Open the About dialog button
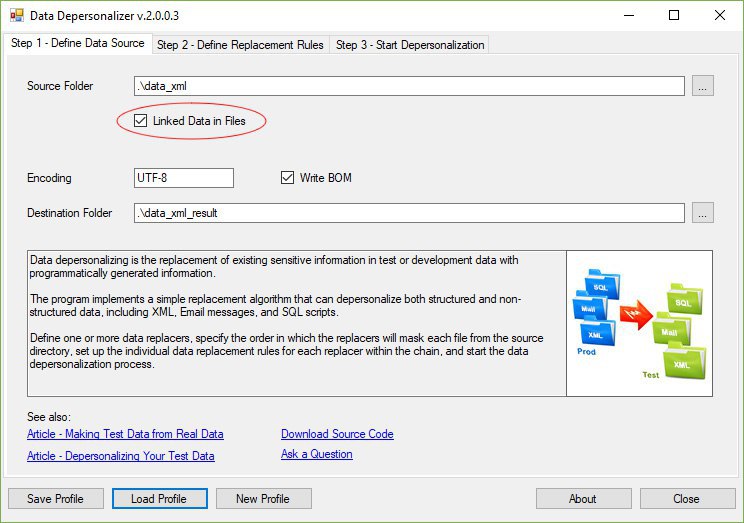Image resolution: width=744 pixels, height=523 pixels. pos(583,498)
